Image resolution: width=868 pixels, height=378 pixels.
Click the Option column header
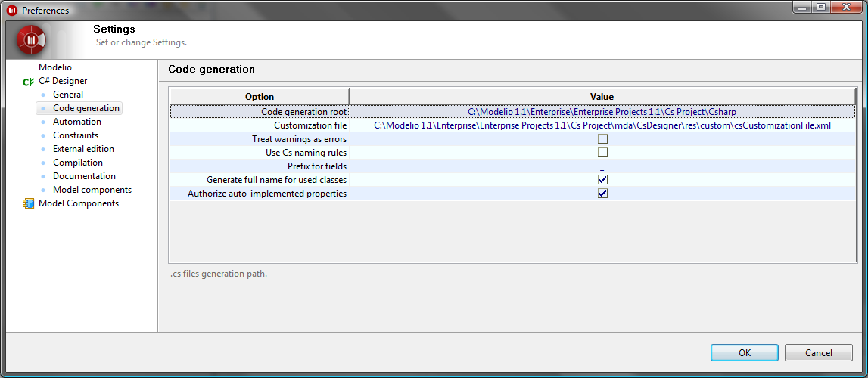pos(260,97)
